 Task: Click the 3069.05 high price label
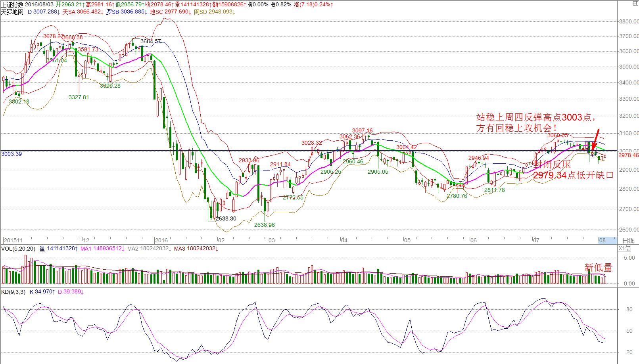[558, 135]
